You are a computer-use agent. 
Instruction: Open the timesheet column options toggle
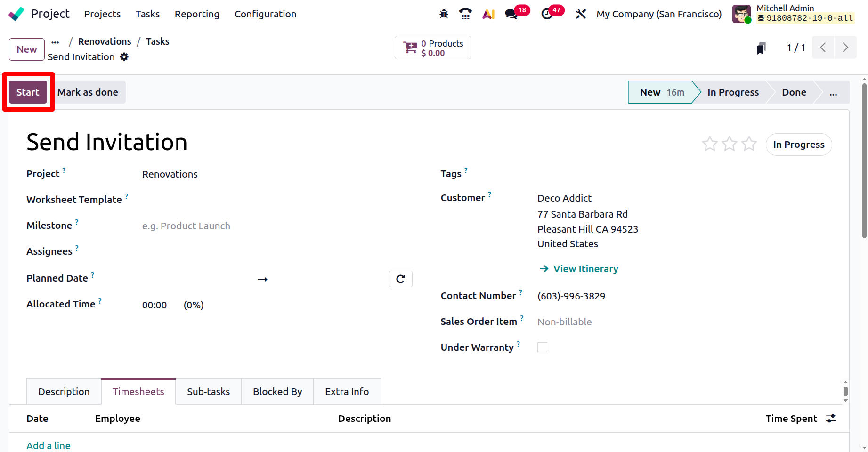[x=831, y=419]
